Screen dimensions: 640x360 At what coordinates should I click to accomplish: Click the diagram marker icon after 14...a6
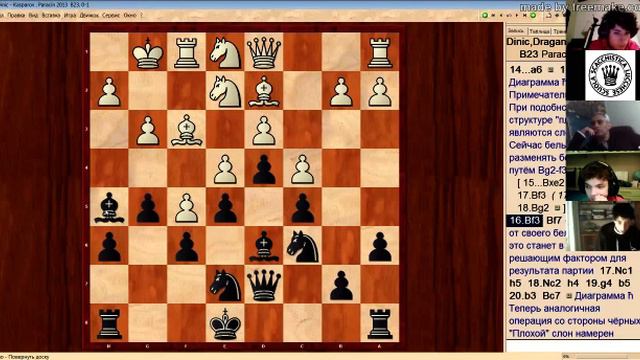point(551,70)
